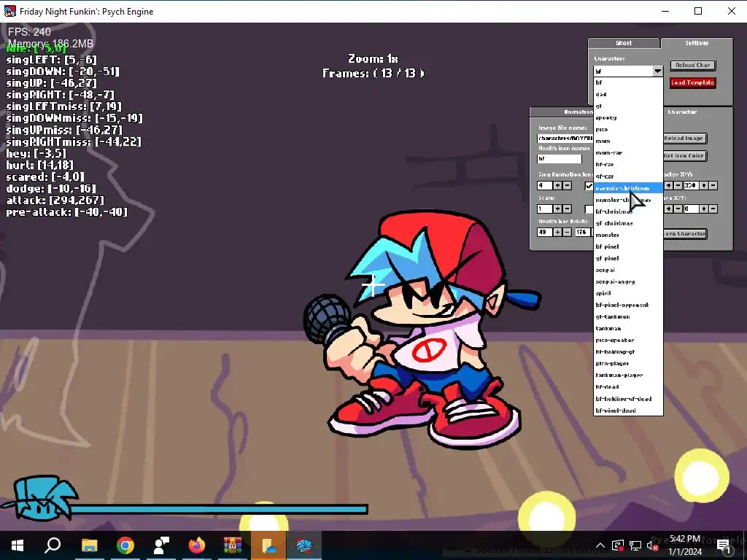Click the Save Character button

685,234
